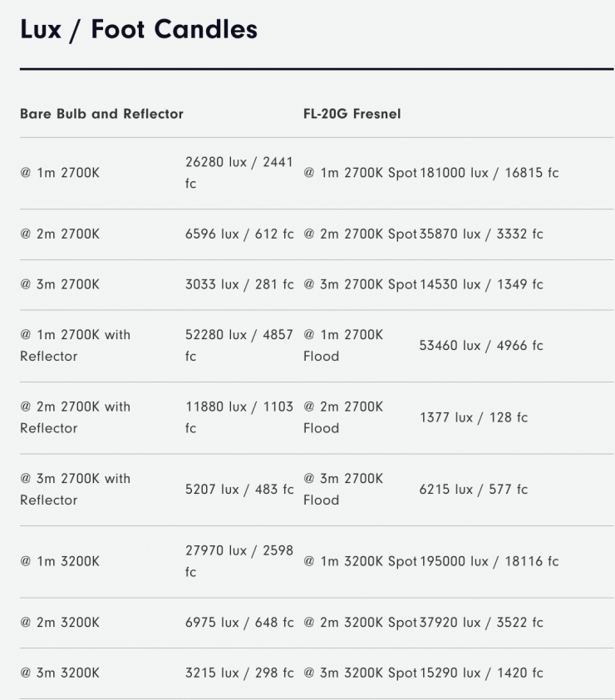Select the 3215 lux / 298 fc value
The image size is (615, 700).
[x=239, y=673]
